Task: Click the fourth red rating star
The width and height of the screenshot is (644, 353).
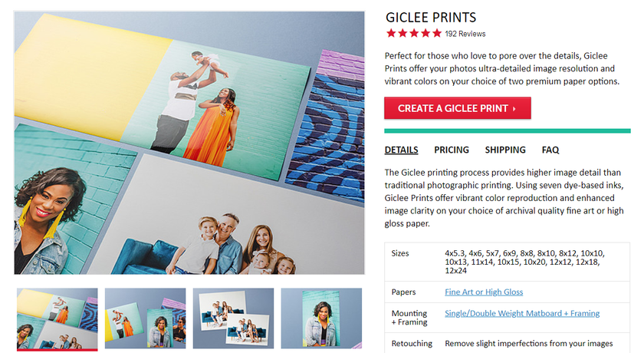Action: click(x=426, y=33)
